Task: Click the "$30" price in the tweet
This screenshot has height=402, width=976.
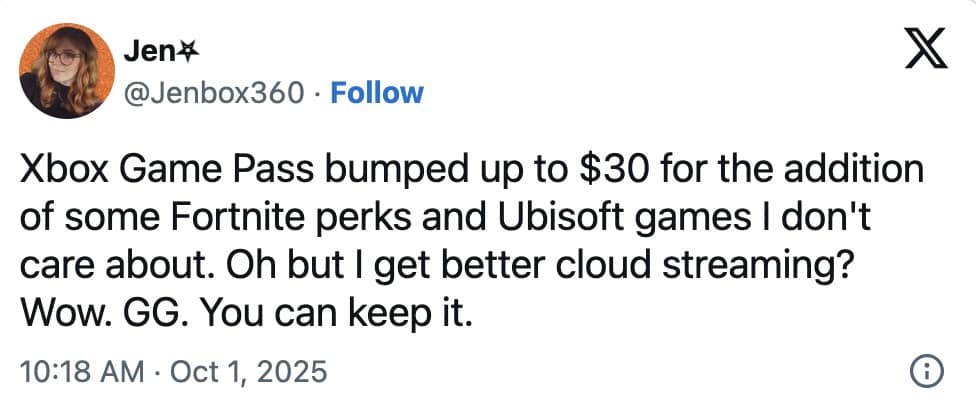Action: (599, 170)
